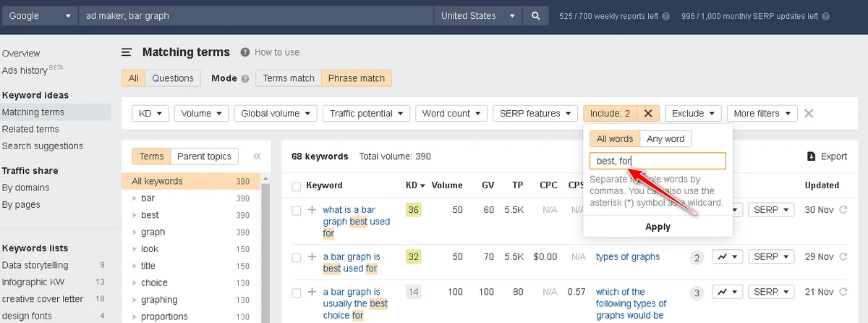Add 'a bar graph is usually the best choice for' with plus
The image size is (868, 323).
click(312, 293)
